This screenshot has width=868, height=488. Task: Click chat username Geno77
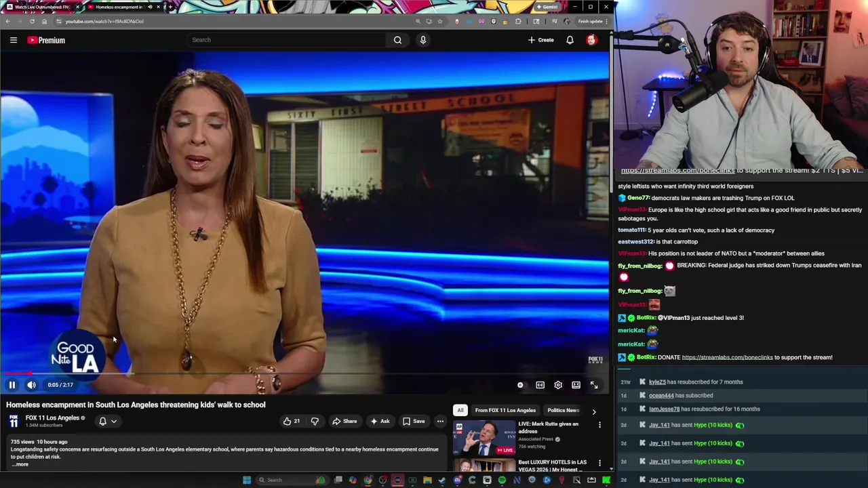[x=638, y=198]
